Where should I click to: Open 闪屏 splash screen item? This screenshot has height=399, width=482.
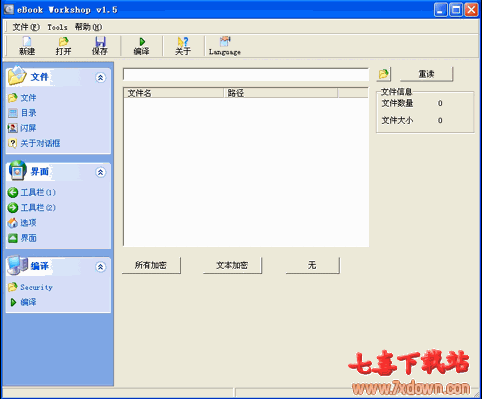[22, 128]
